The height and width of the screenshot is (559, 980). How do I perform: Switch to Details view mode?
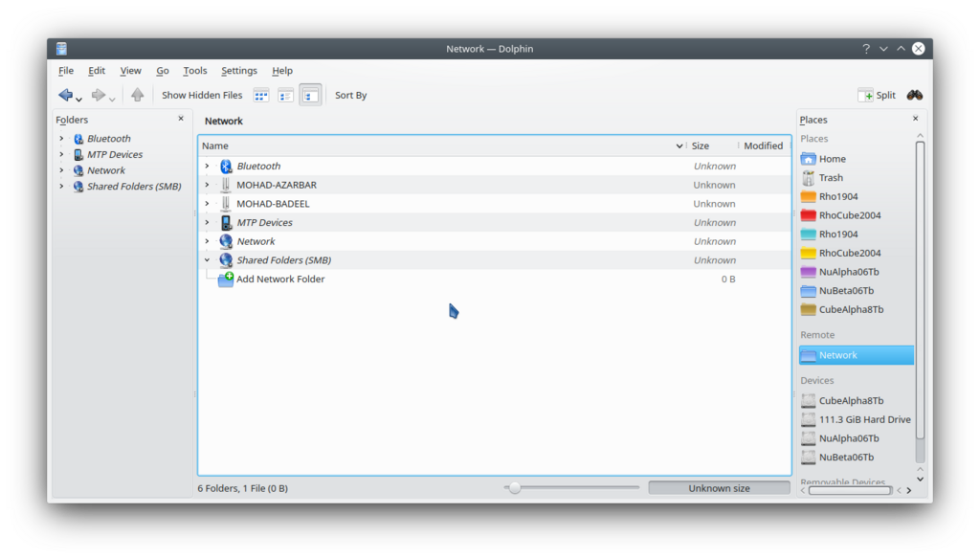click(x=311, y=95)
